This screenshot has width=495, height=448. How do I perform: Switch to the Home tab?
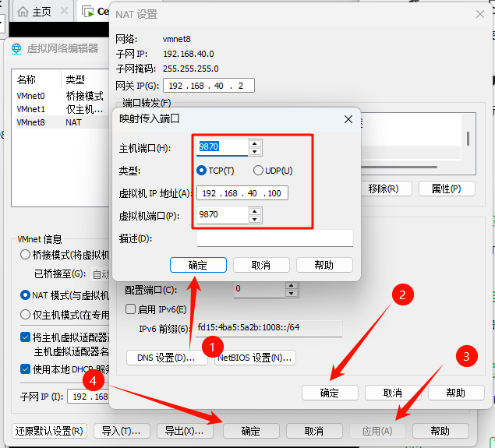[42, 12]
